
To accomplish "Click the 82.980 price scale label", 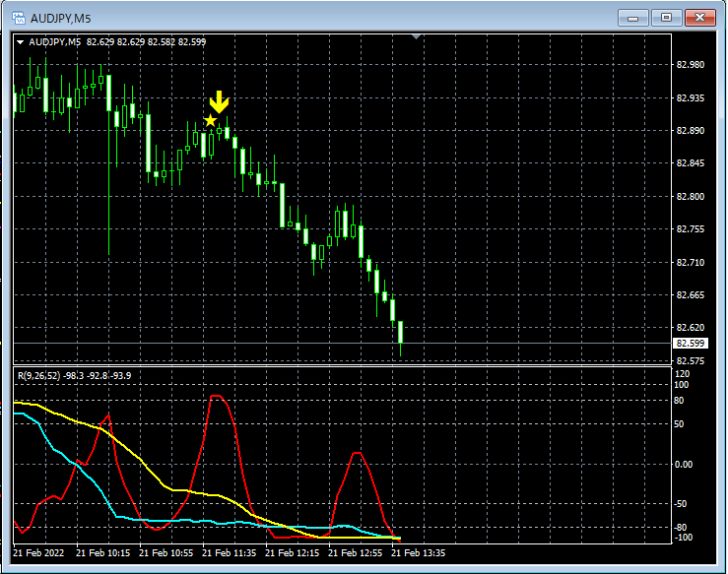I will [x=690, y=65].
